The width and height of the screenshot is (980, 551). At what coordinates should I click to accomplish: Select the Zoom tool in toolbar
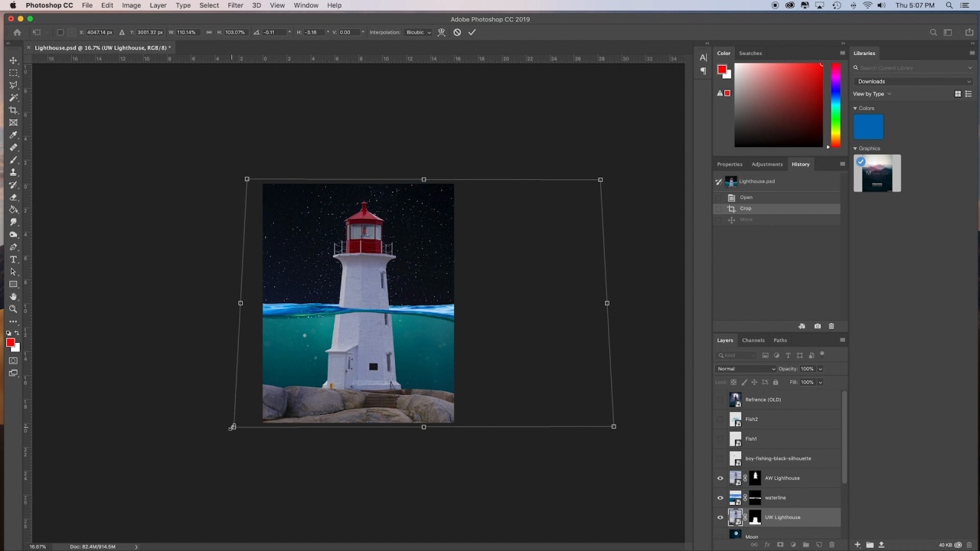click(13, 309)
